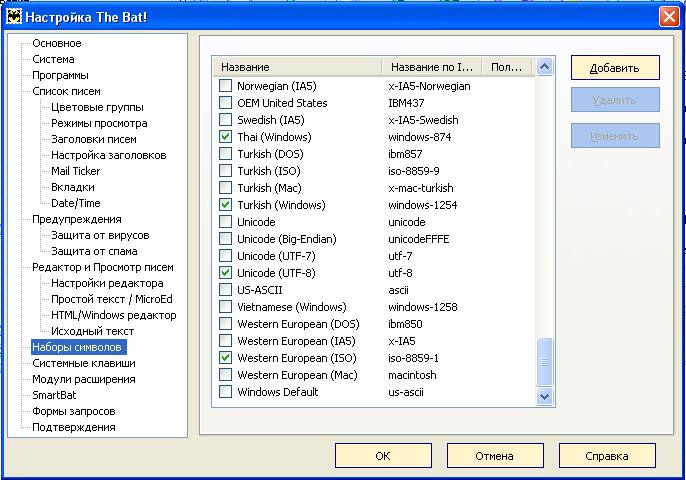Uncheck Turkish (Windows) character set
686x480 pixels.
click(225, 205)
